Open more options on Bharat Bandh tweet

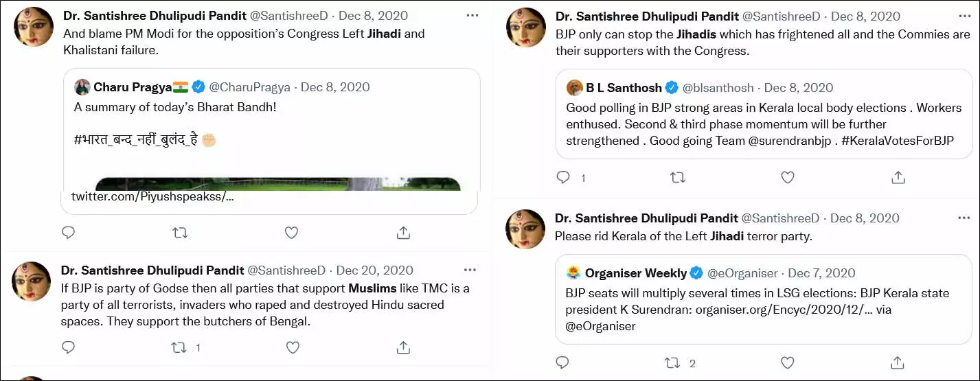[472, 16]
